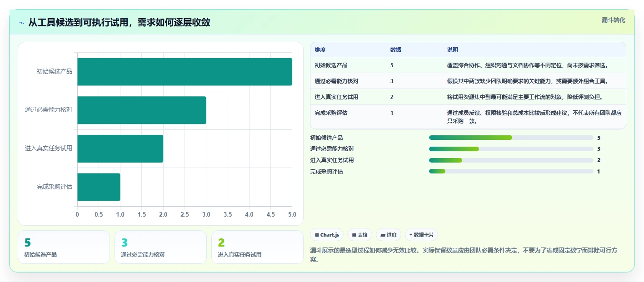Select the 进入真实任务试用 cell in the table

pyautogui.click(x=336, y=97)
